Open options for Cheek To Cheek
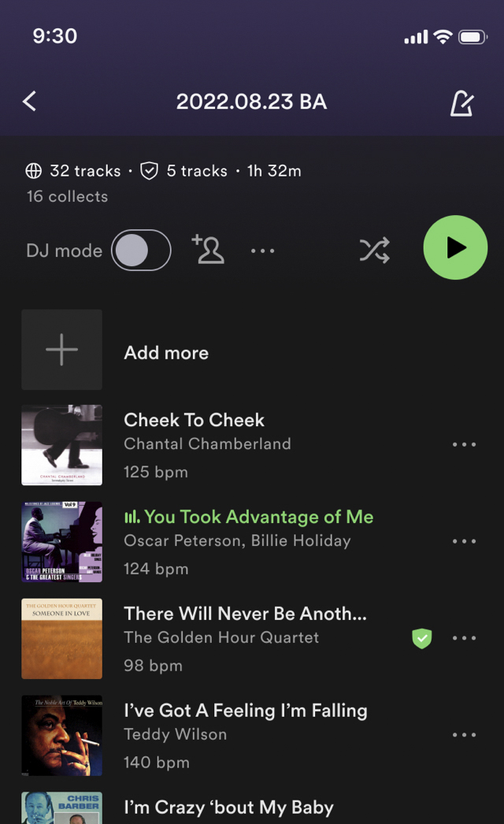Viewport: 504px width, 824px height. click(464, 444)
